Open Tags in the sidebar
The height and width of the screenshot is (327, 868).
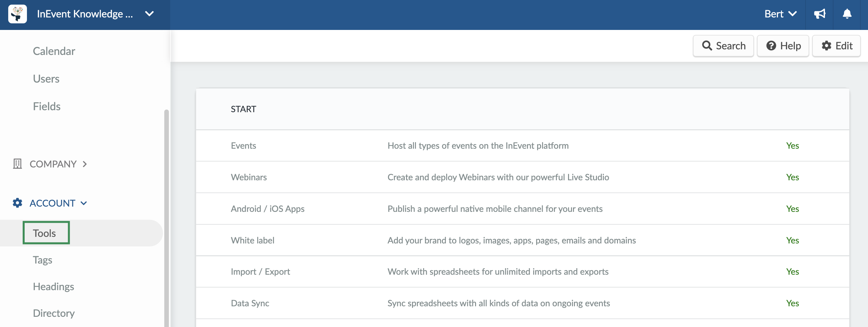[x=42, y=260]
